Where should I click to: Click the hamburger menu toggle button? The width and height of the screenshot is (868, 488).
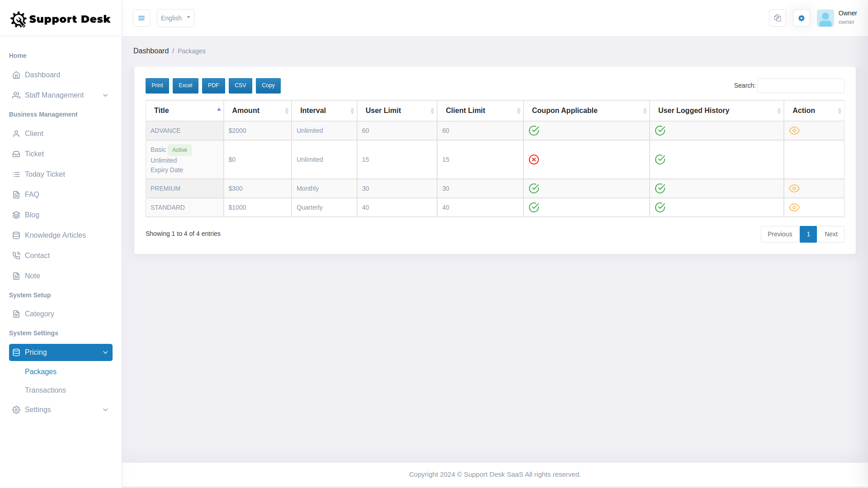click(x=142, y=18)
